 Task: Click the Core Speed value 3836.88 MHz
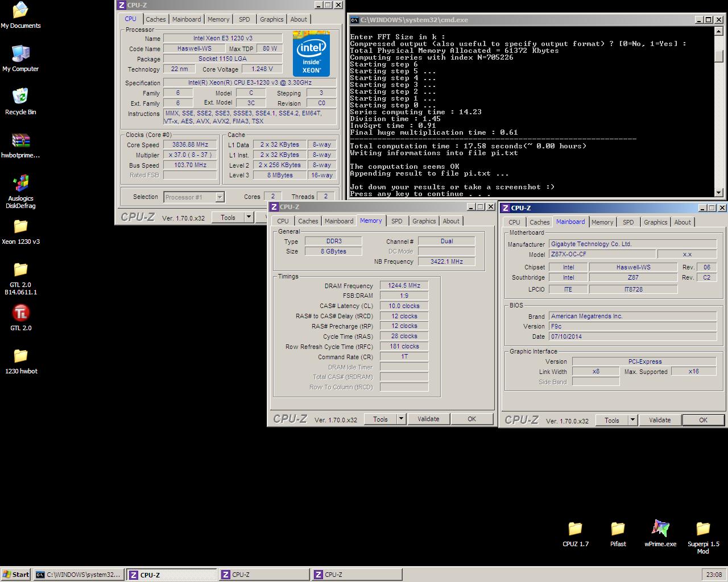pyautogui.click(x=190, y=144)
